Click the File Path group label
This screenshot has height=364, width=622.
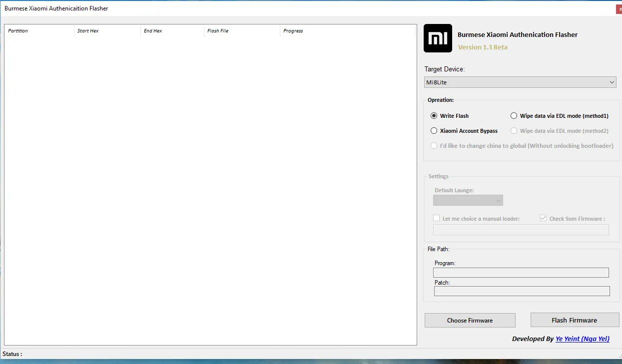click(438, 249)
